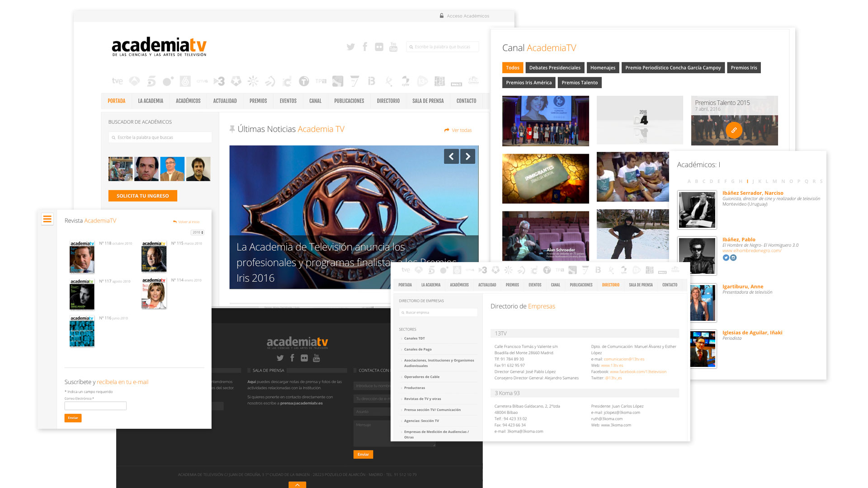Expand Agencias: Sección TV sector
The width and height of the screenshot is (868, 488).
point(421,421)
